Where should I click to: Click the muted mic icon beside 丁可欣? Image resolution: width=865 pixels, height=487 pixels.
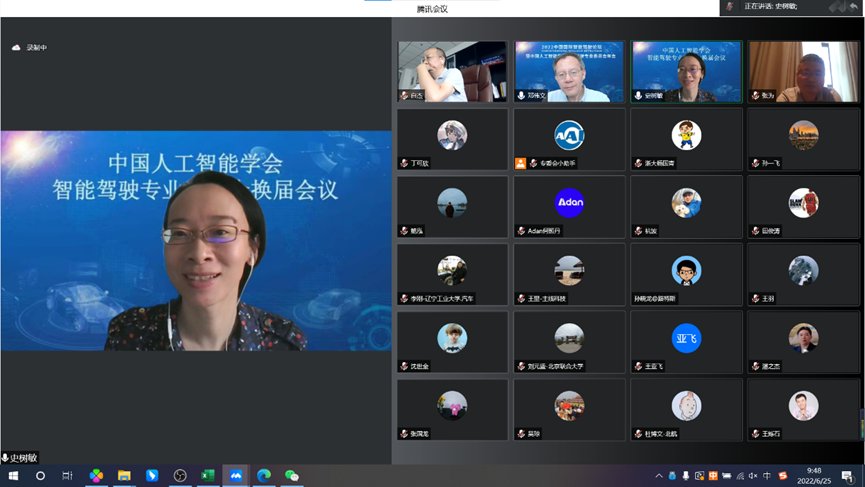[x=405, y=163]
